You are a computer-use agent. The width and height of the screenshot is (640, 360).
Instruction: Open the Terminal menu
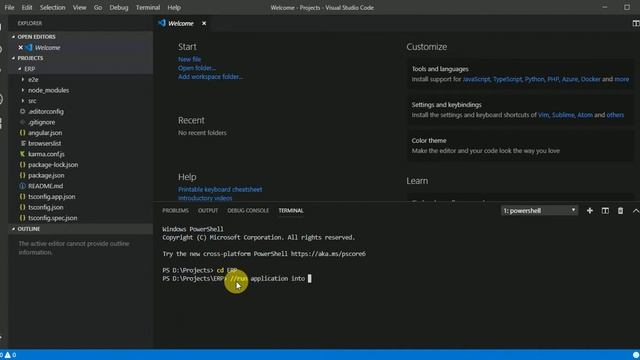coord(148,7)
